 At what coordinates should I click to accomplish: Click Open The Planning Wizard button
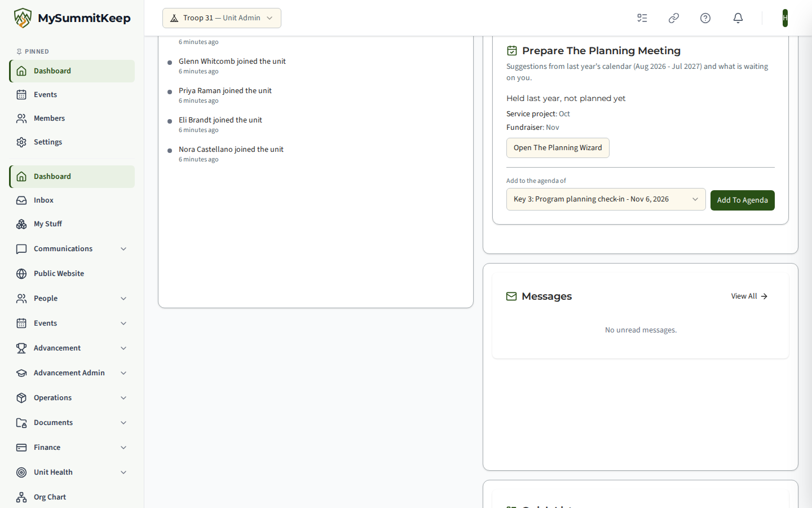tap(558, 148)
